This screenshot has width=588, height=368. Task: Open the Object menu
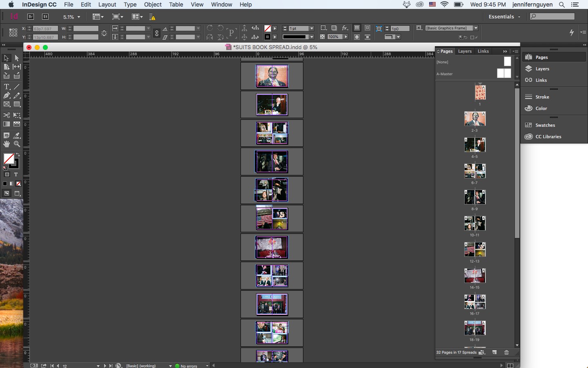[x=153, y=4]
